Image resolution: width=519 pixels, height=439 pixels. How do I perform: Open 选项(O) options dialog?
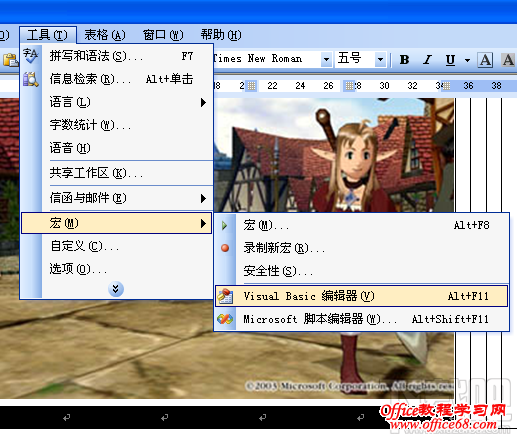[x=117, y=269]
